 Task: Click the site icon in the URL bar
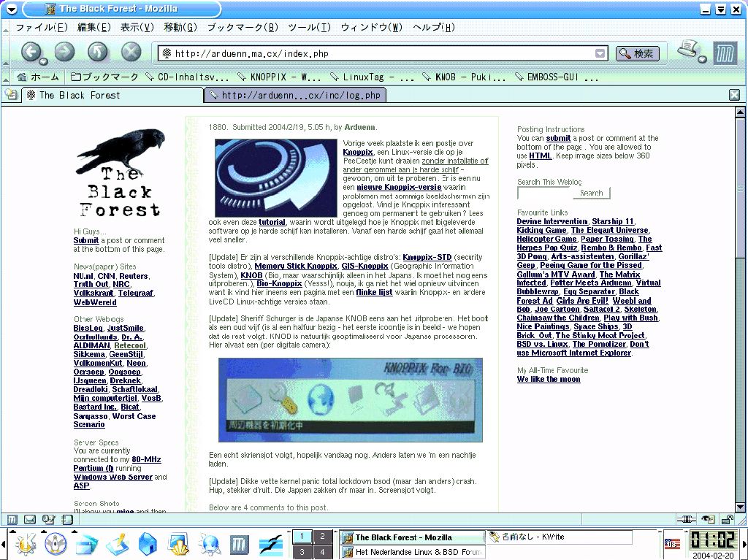pos(167,53)
